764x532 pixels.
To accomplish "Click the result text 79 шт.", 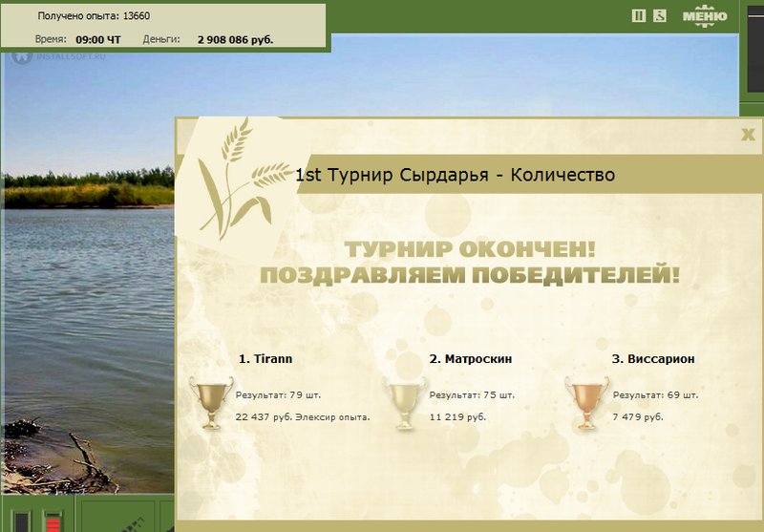I will point(278,395).
